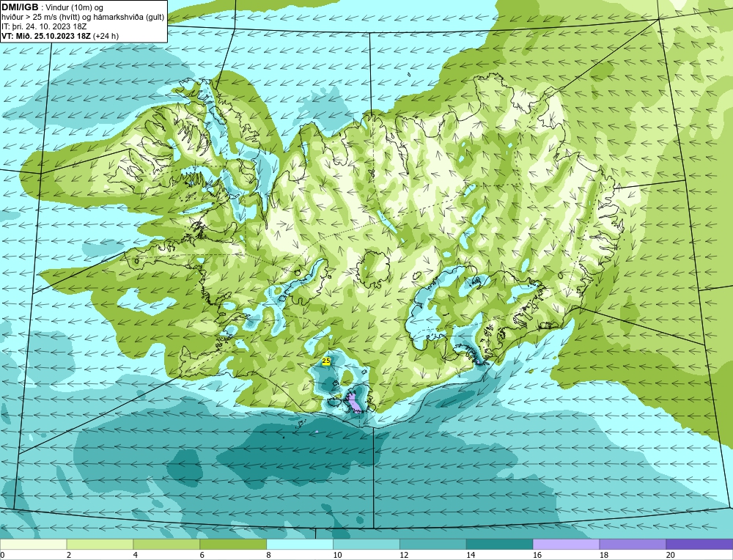733x560 pixels.
Task: Click the 2–4 m/s light green swatch
Action: [100, 545]
